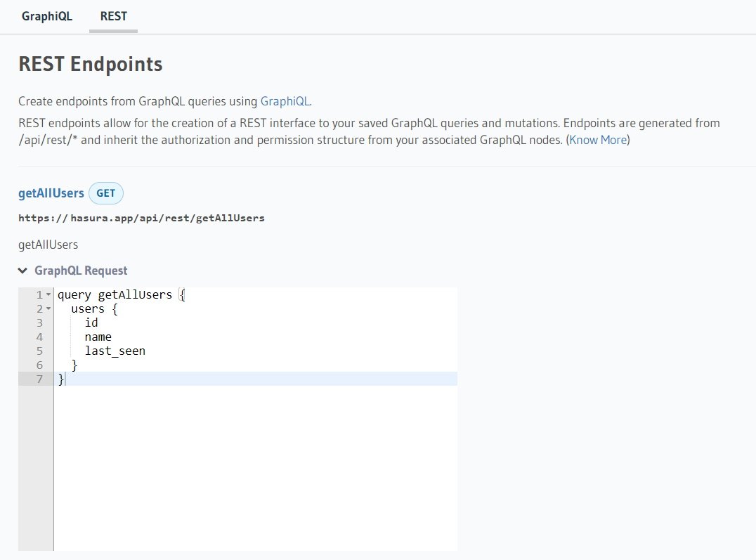
Task: Click line number 7 in the gutter
Action: [39, 379]
